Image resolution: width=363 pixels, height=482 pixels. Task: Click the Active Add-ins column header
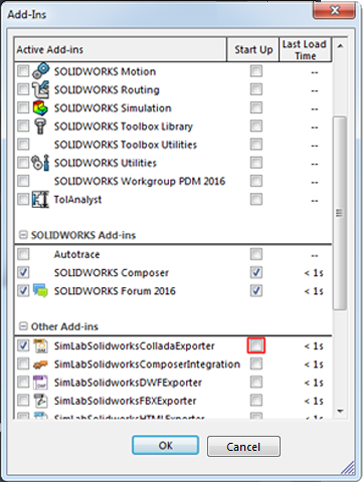[120, 49]
